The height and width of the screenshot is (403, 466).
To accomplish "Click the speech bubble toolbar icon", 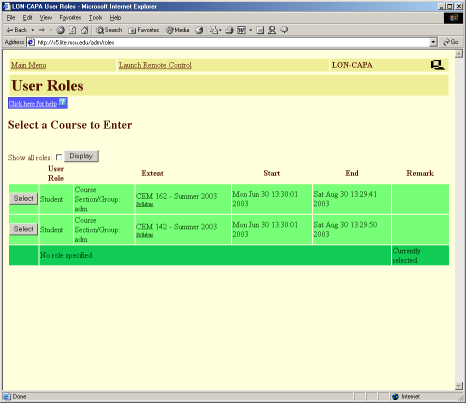I will [284, 30].
